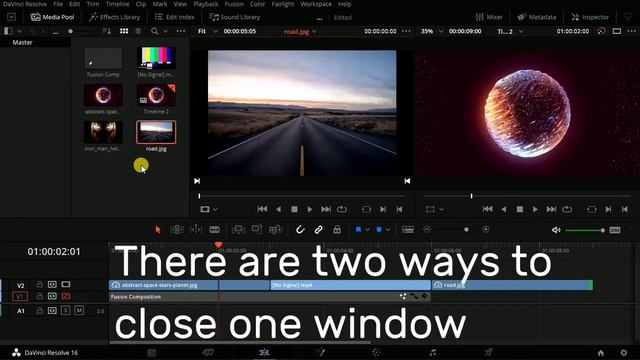
Task: Mute audio with the speaker icon
Action: 556,230
